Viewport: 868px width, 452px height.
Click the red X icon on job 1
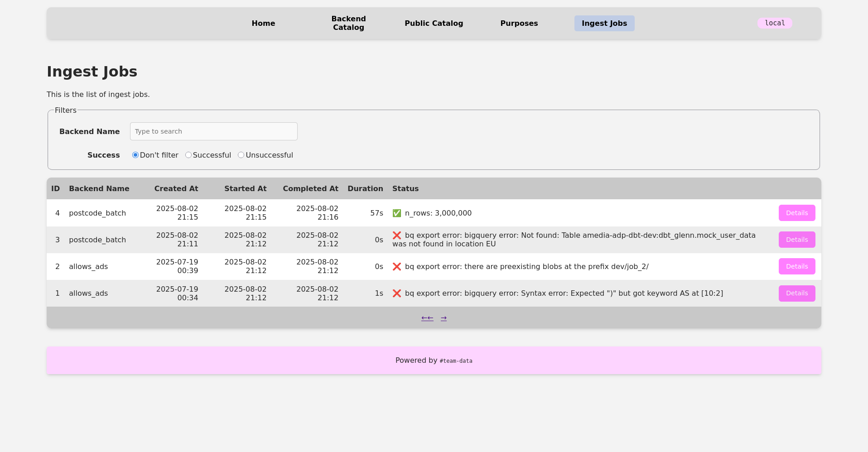pos(397,293)
